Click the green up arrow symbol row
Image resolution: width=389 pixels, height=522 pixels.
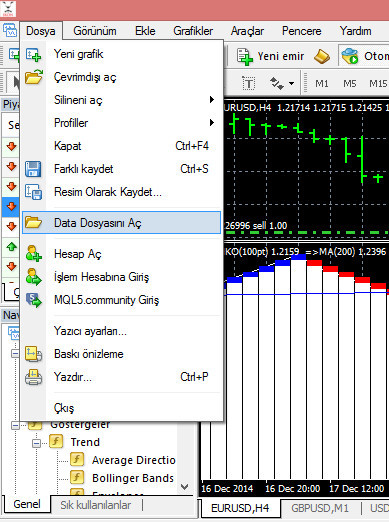point(12,247)
